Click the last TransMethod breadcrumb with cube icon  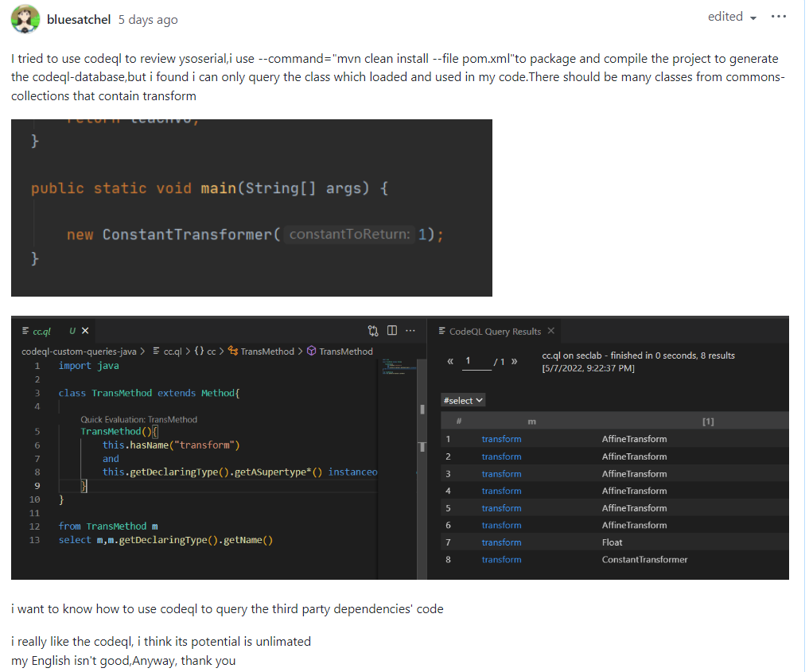pyautogui.click(x=340, y=352)
